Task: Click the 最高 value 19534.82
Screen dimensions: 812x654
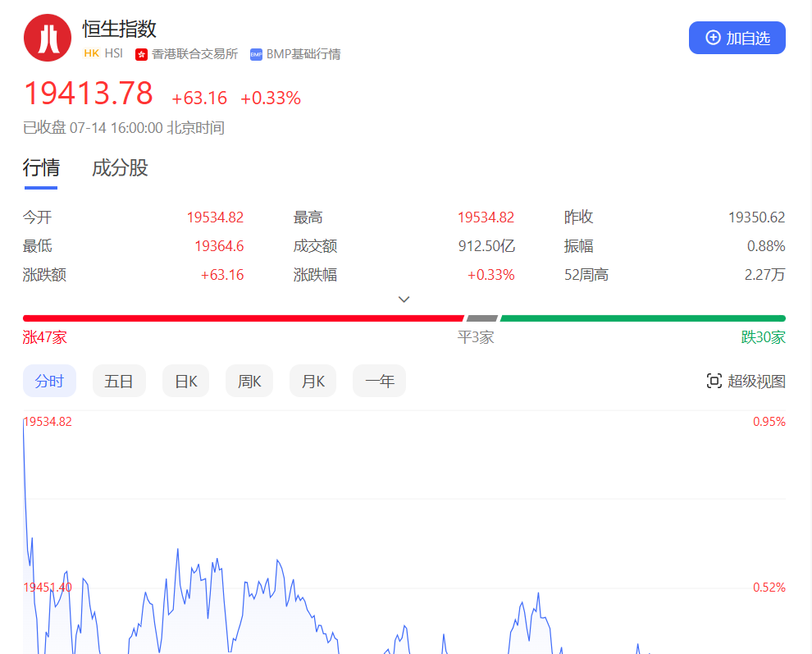Action: (486, 217)
